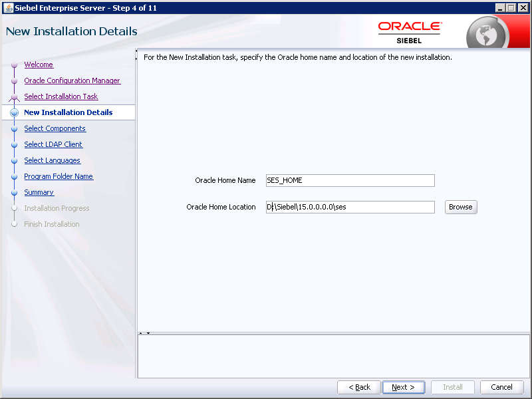Click the Java icon in title bar
This screenshot has height=399, width=532.
[8, 8]
